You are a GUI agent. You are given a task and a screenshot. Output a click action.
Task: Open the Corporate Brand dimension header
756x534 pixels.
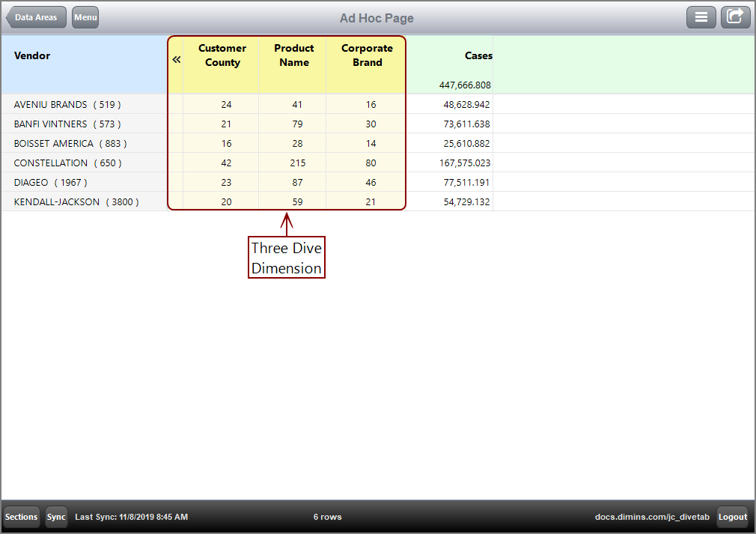point(366,55)
